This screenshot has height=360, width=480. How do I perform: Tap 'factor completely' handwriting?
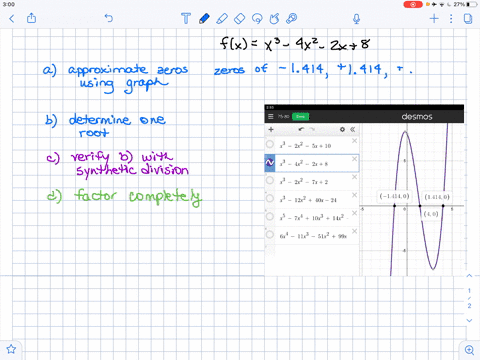[x=138, y=197]
